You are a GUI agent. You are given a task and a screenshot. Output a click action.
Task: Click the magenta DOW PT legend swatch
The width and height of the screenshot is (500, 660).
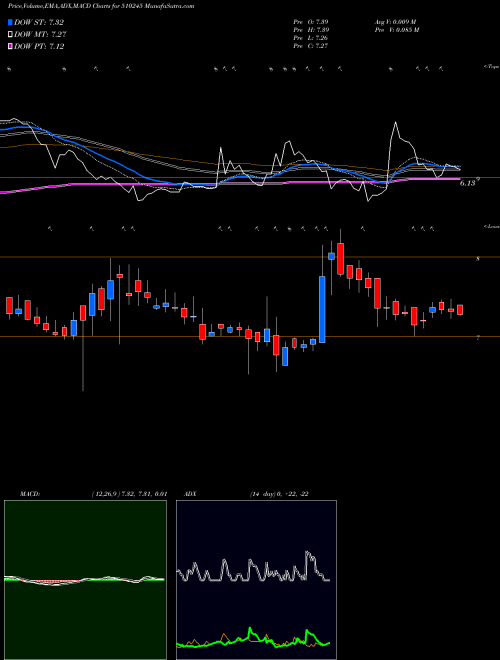[x=10, y=46]
